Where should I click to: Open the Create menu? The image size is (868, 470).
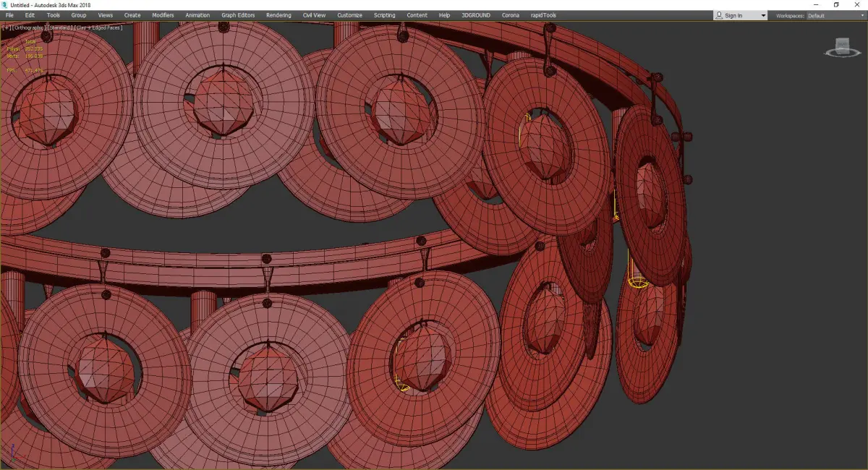132,15
